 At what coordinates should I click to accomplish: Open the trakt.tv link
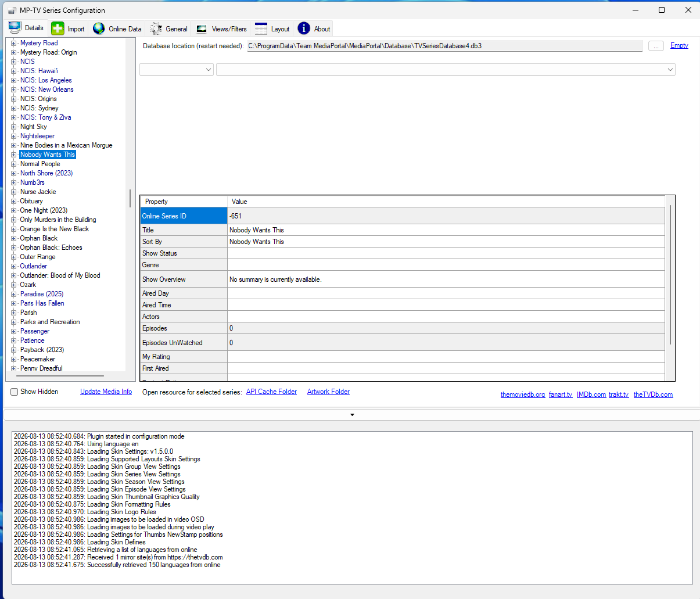click(x=619, y=394)
